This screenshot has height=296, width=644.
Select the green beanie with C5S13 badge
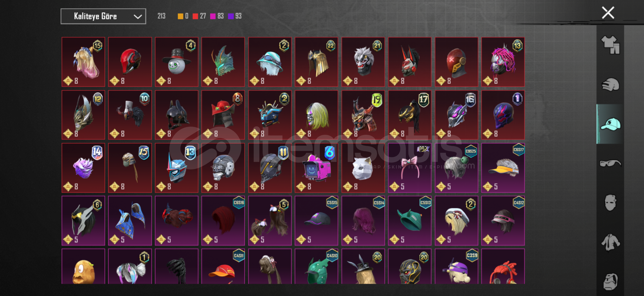click(410, 221)
